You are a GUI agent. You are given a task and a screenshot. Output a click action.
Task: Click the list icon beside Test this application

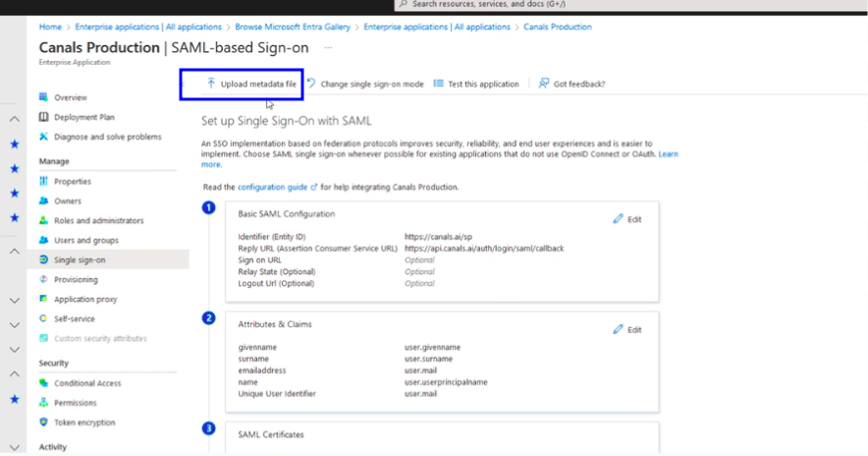pos(439,84)
